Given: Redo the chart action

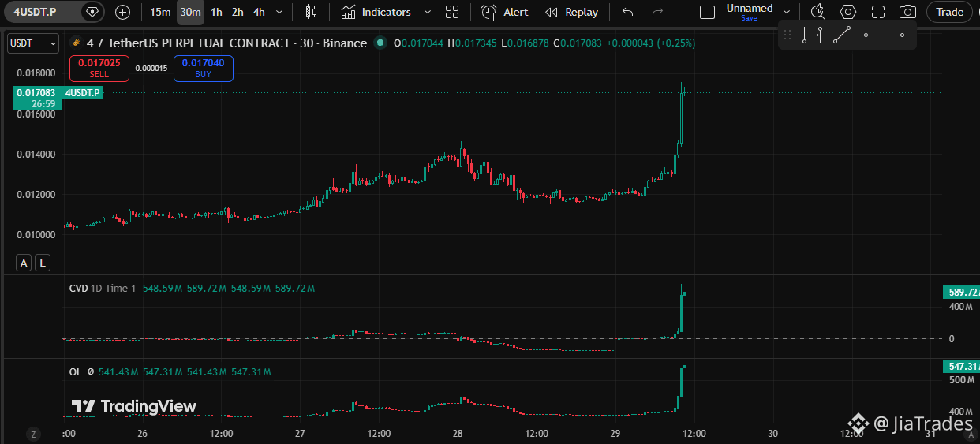Looking at the screenshot, I should [658, 12].
